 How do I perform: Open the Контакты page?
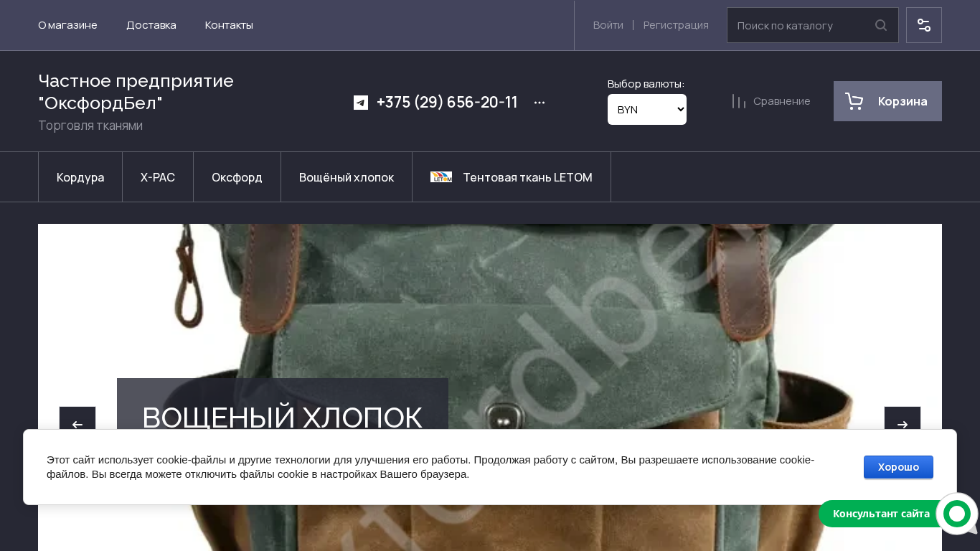click(229, 25)
